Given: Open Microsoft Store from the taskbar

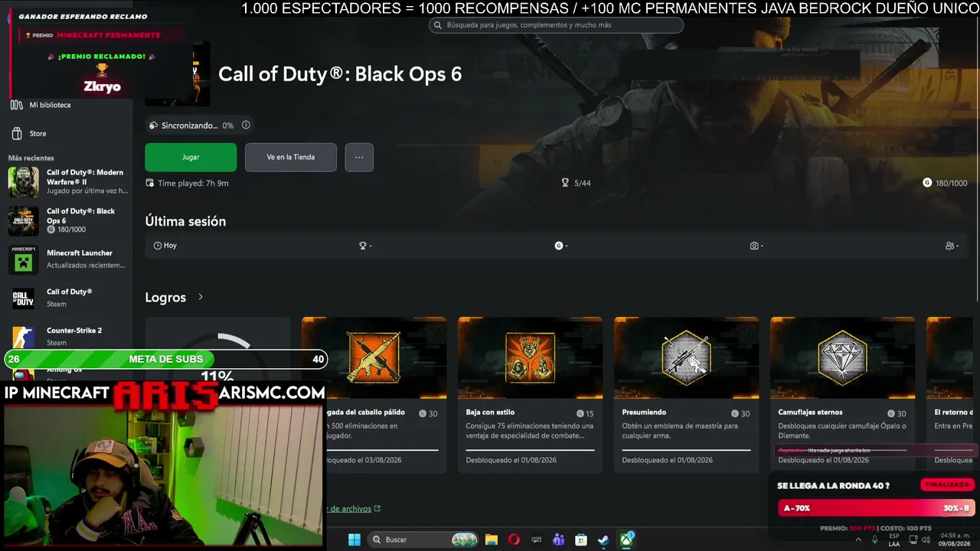Looking at the screenshot, I should pos(581,540).
